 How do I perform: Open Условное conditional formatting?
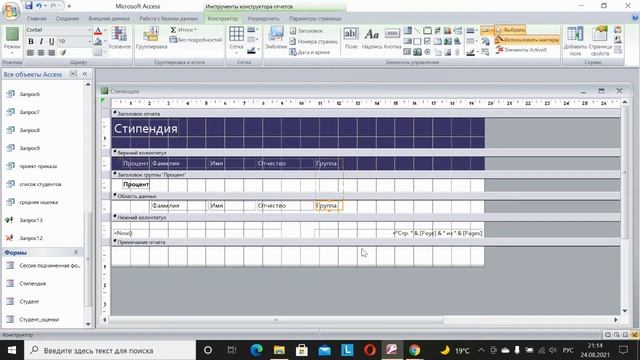pos(119,38)
